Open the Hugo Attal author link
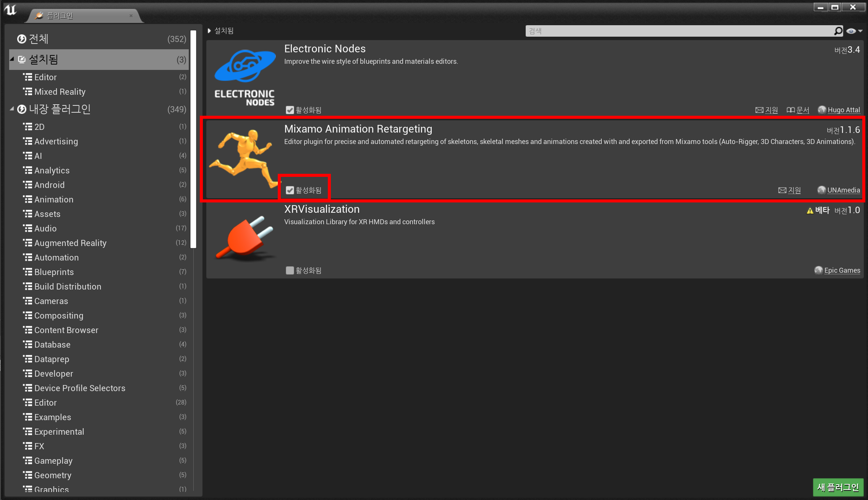This screenshot has height=500, width=868. (x=844, y=110)
